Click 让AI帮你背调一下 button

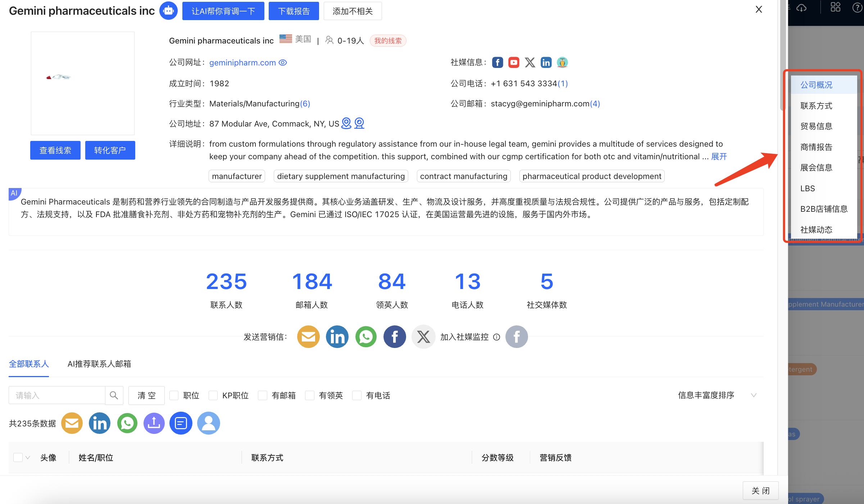(223, 11)
